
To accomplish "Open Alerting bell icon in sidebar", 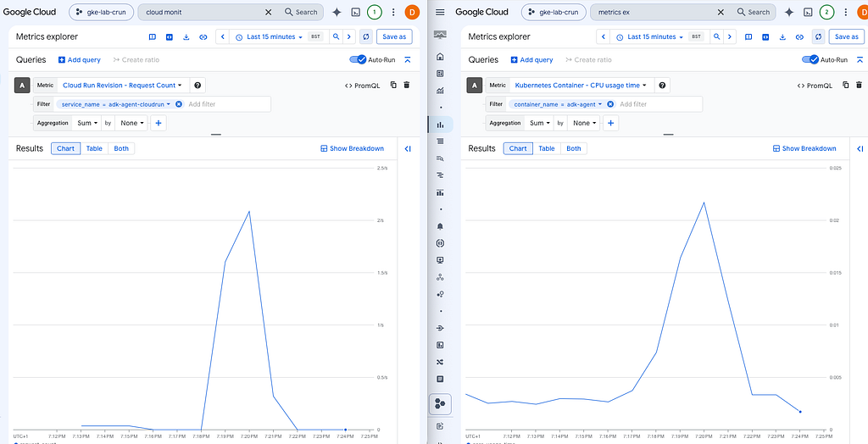I will [x=441, y=226].
